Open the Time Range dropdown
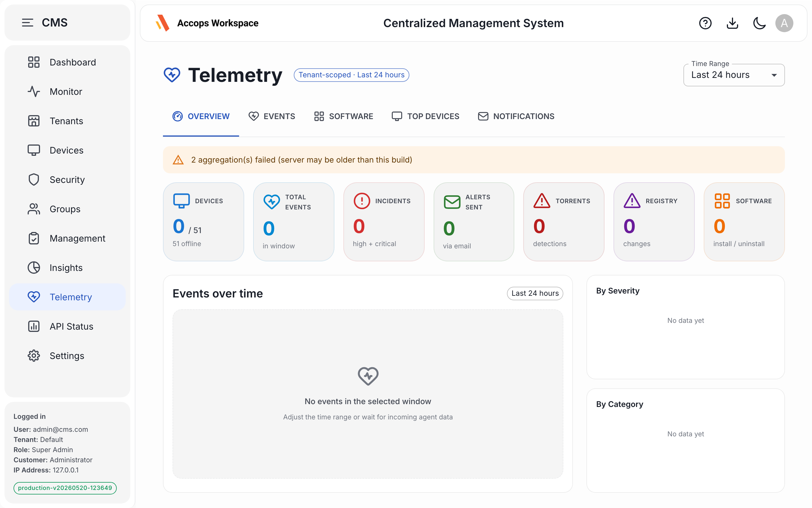 coord(734,75)
